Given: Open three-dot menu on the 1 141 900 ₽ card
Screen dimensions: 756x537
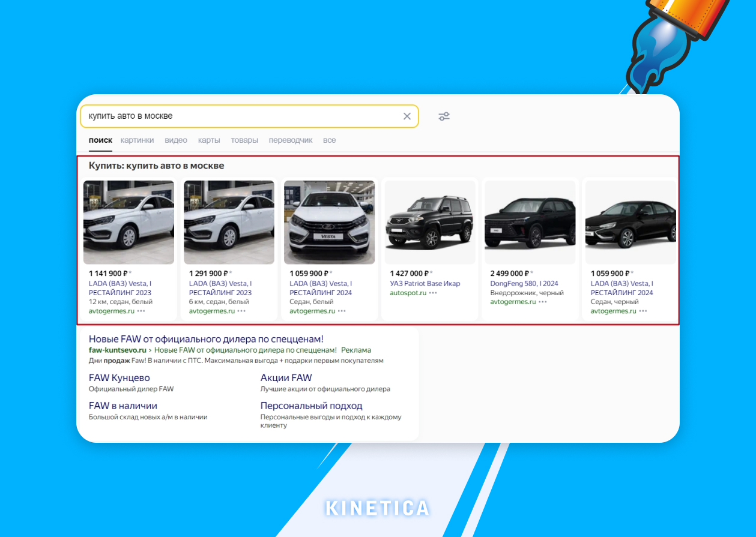Looking at the screenshot, I should [x=141, y=311].
